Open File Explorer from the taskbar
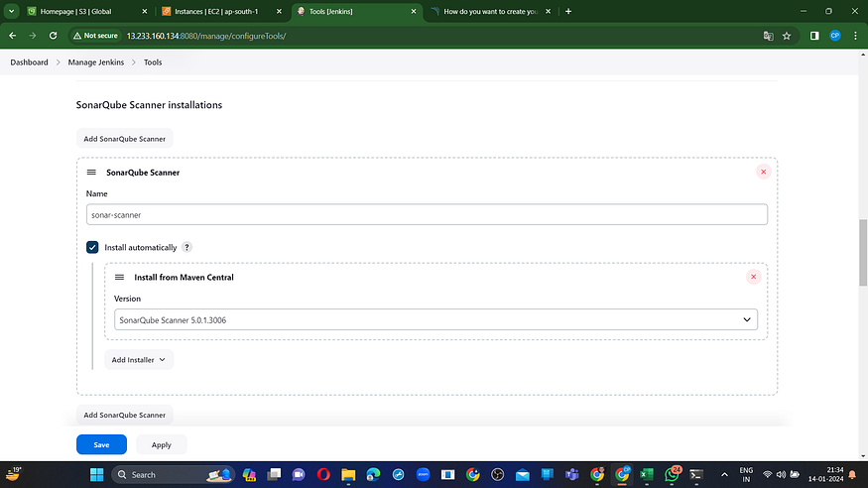868x488 pixels. (348, 475)
